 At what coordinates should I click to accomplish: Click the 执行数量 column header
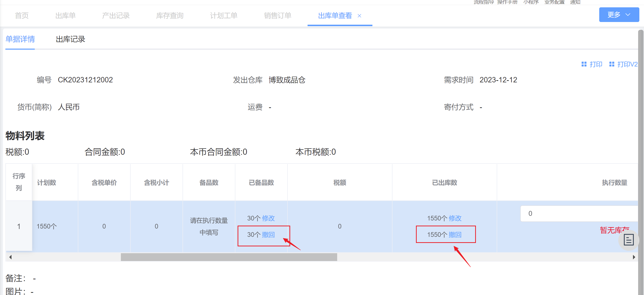[x=615, y=183]
